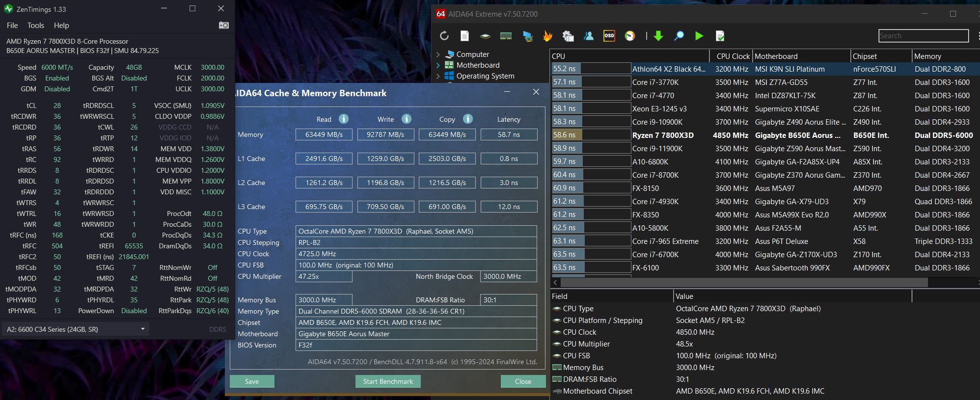Screen dimensions: 980x400
Task: Click the green Start play icon
Action: pos(699,36)
